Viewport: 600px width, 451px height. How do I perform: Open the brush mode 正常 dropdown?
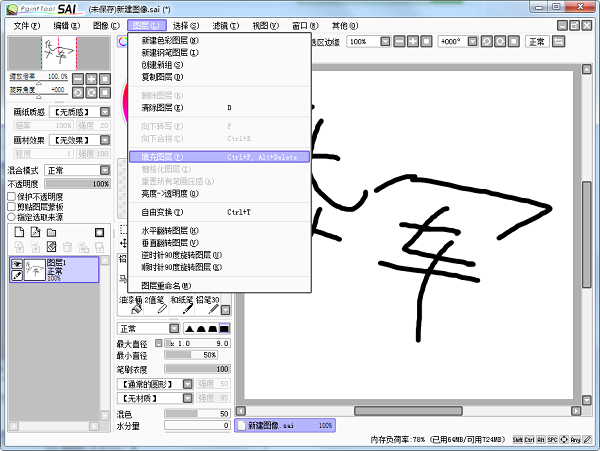pyautogui.click(x=174, y=328)
